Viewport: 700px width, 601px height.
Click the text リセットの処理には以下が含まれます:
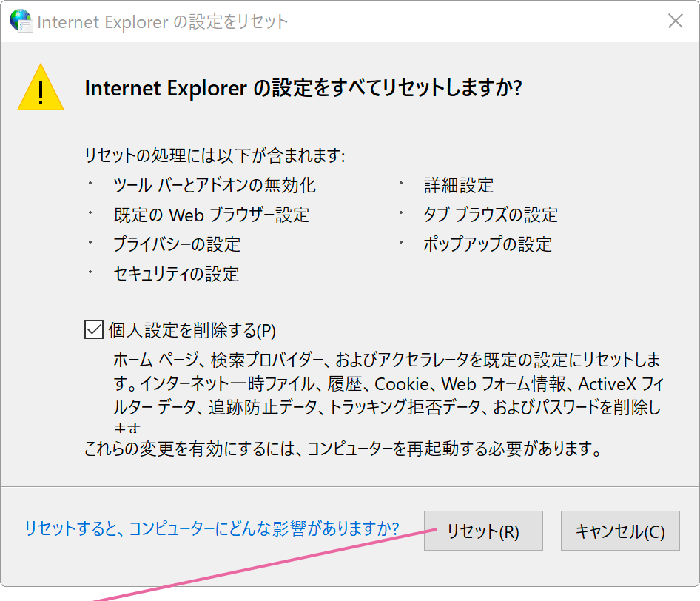click(x=215, y=155)
